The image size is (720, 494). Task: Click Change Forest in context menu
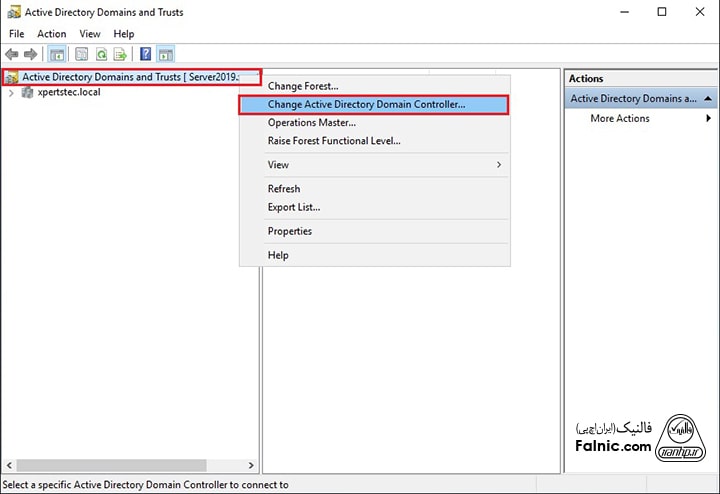[303, 86]
